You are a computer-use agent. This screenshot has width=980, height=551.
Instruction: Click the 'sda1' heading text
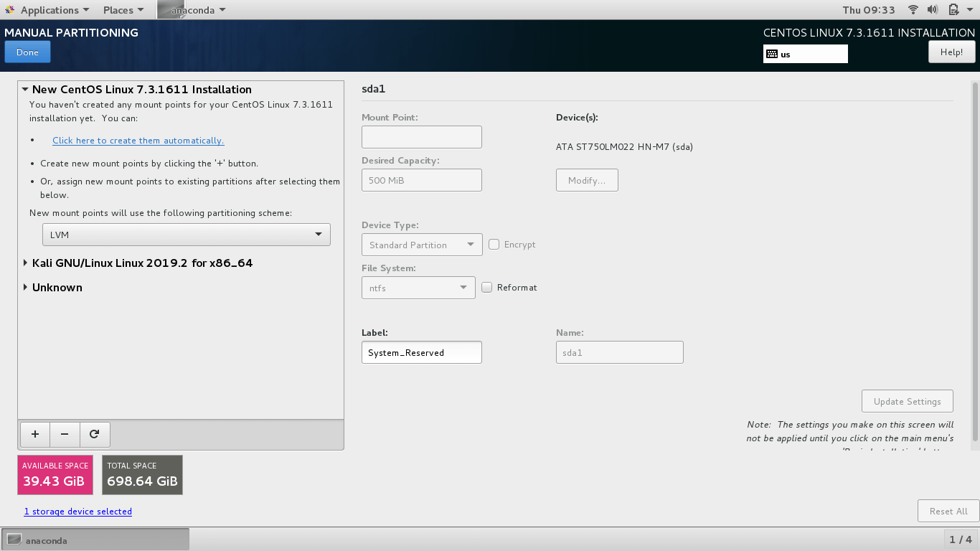point(374,90)
